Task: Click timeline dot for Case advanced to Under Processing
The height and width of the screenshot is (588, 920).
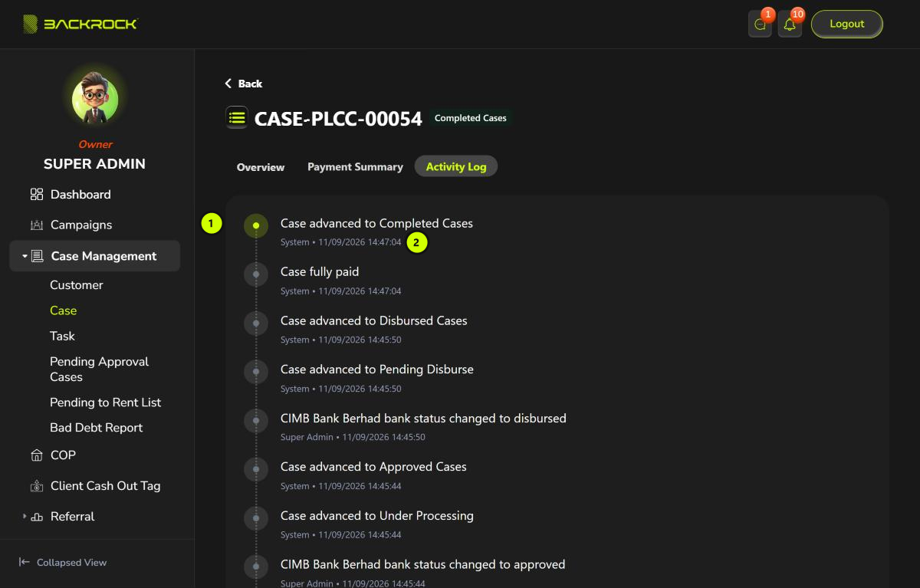Action: tap(256, 518)
